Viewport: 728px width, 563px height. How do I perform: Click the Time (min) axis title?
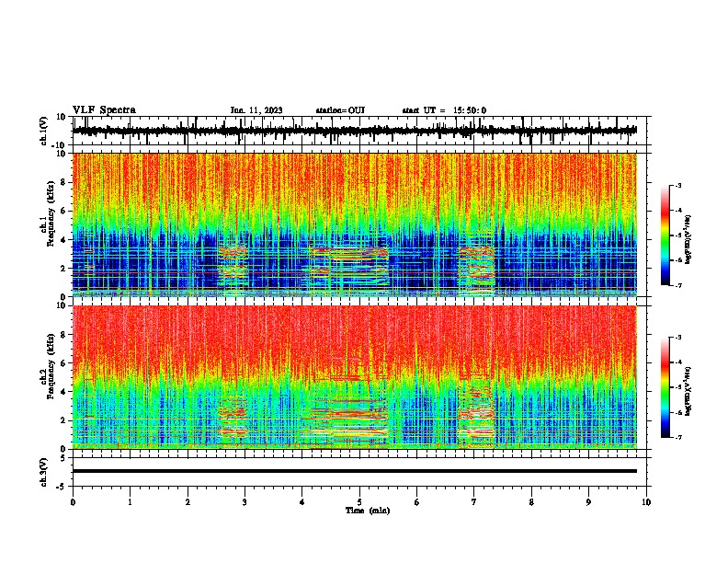coord(368,511)
